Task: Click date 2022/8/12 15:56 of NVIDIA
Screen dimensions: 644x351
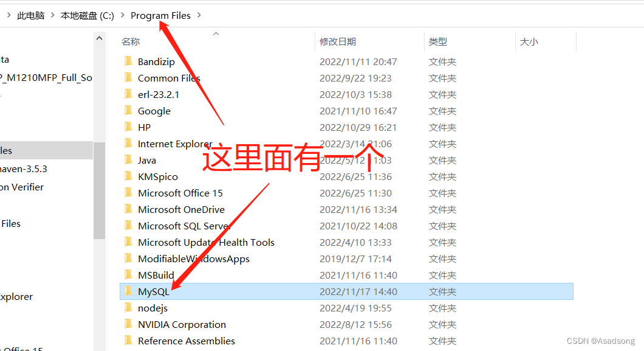Action: click(355, 325)
